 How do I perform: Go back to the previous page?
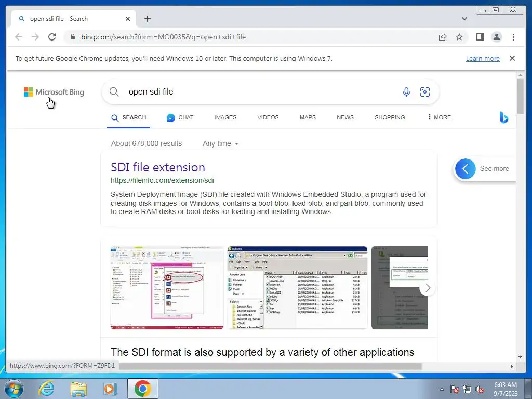19,37
